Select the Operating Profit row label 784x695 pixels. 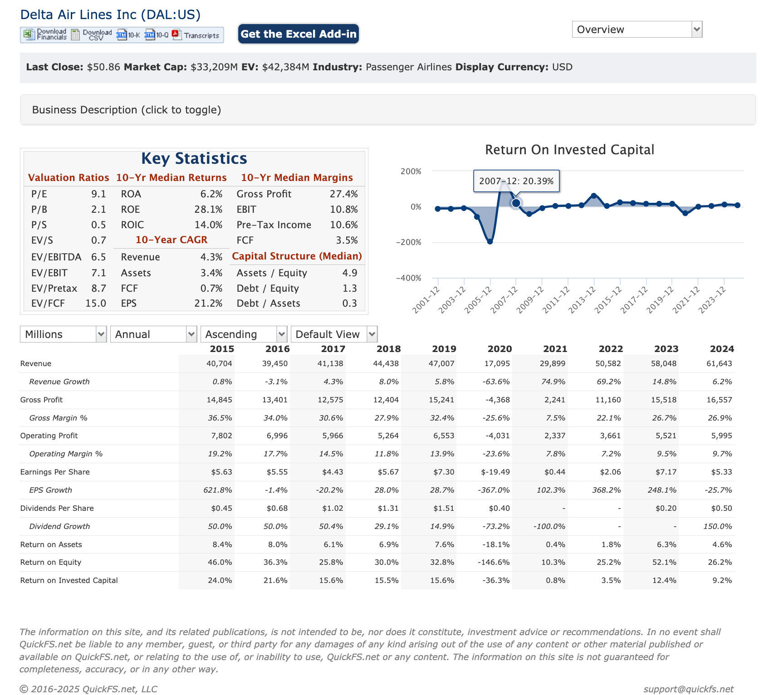[49, 436]
